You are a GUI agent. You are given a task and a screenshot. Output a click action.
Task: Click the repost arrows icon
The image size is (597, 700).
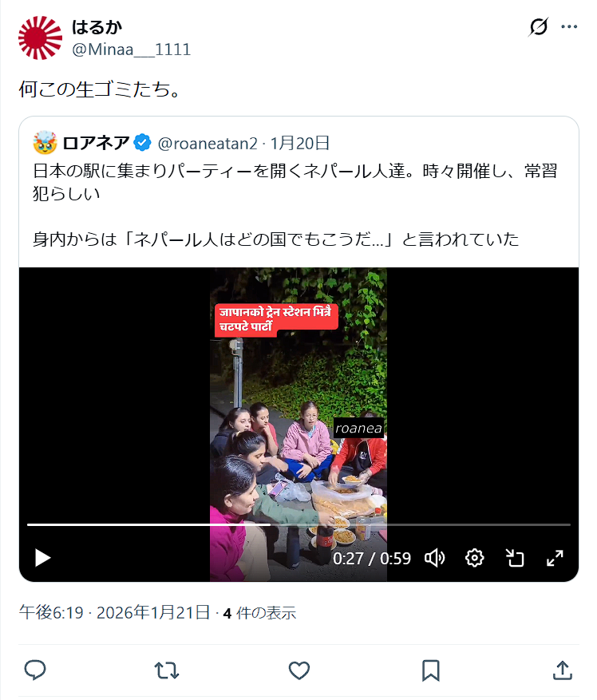pos(167,670)
